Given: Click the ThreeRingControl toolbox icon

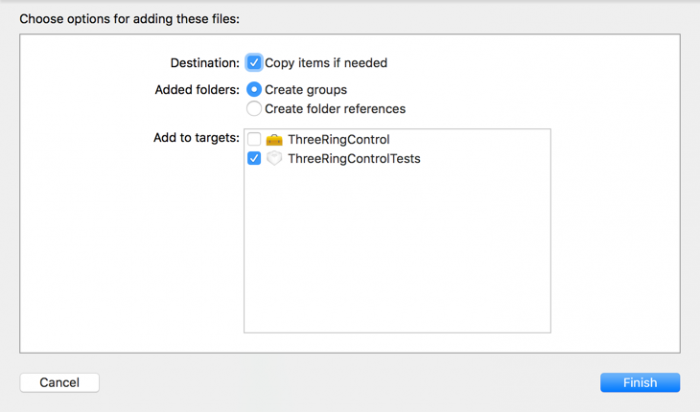Looking at the screenshot, I should pyautogui.click(x=274, y=140).
